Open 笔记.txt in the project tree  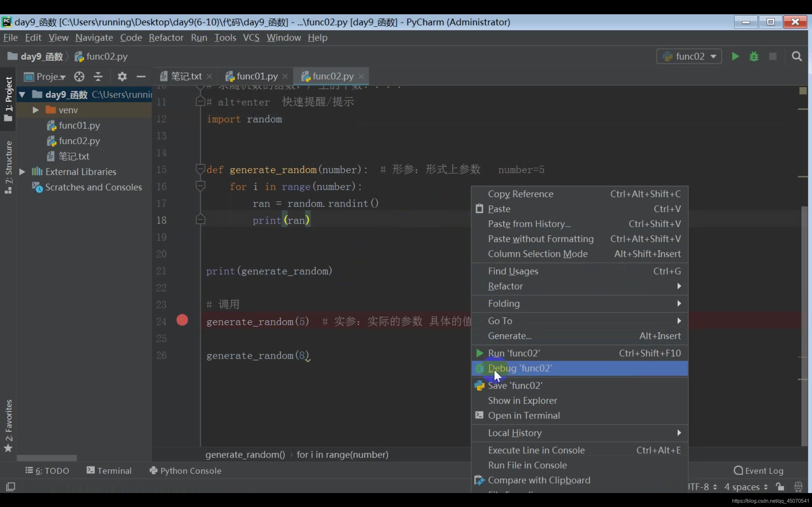pos(74,156)
